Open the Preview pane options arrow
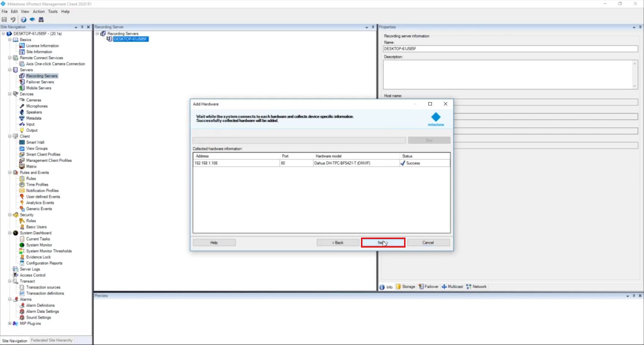The height and width of the screenshot is (345, 644). click(628, 296)
